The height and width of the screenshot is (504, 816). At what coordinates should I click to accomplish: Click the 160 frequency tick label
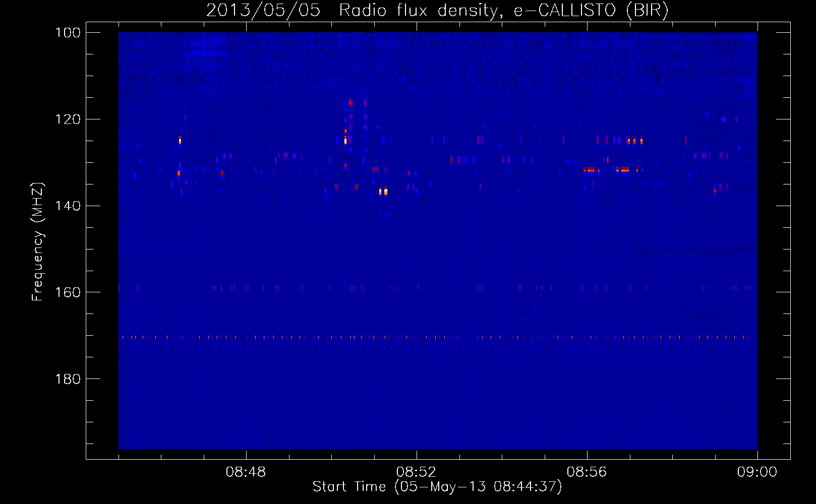click(x=67, y=292)
